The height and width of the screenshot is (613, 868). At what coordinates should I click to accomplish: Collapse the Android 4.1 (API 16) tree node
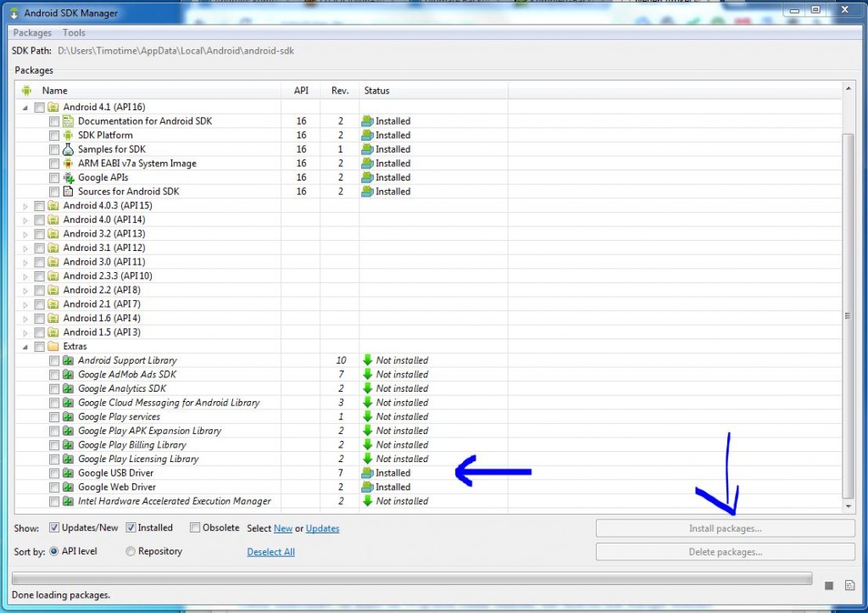point(25,108)
